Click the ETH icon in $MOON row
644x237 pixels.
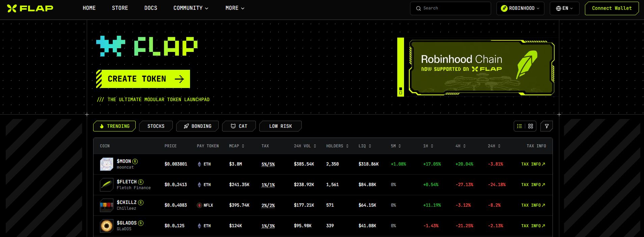pyautogui.click(x=199, y=164)
